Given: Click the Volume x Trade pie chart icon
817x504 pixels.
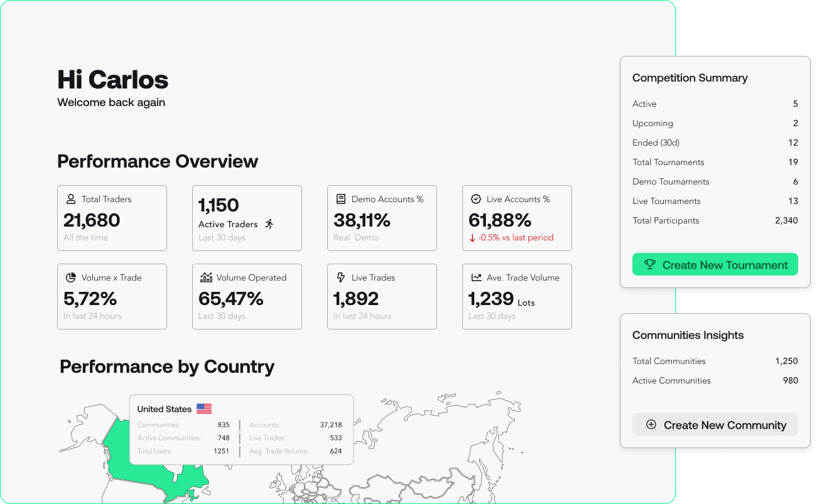Looking at the screenshot, I should pyautogui.click(x=71, y=277).
